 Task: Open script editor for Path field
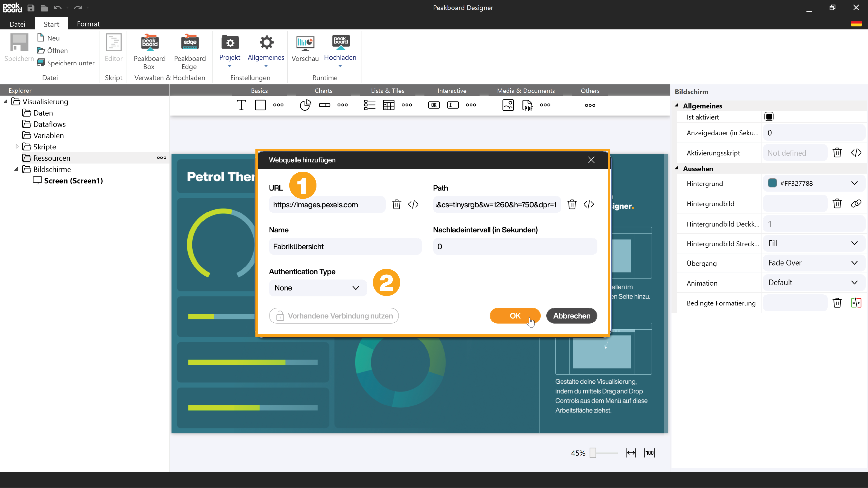(x=589, y=204)
